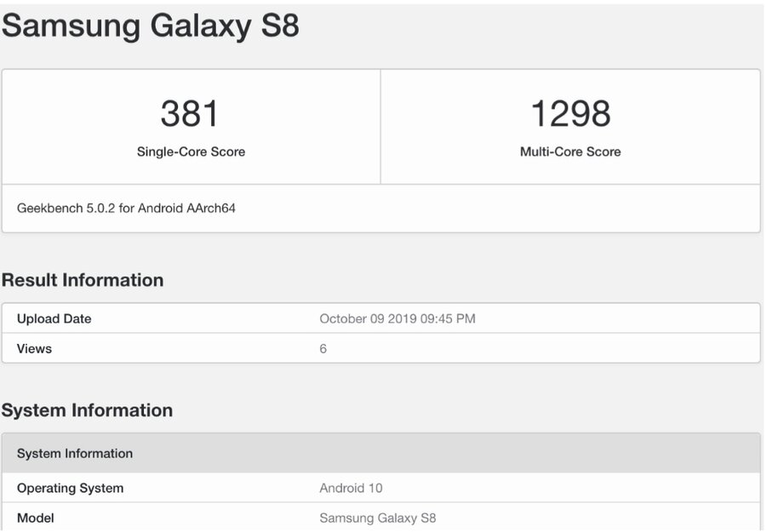The height and width of the screenshot is (532, 766).
Task: Click the Android AArch64 platform text
Action: click(186, 208)
